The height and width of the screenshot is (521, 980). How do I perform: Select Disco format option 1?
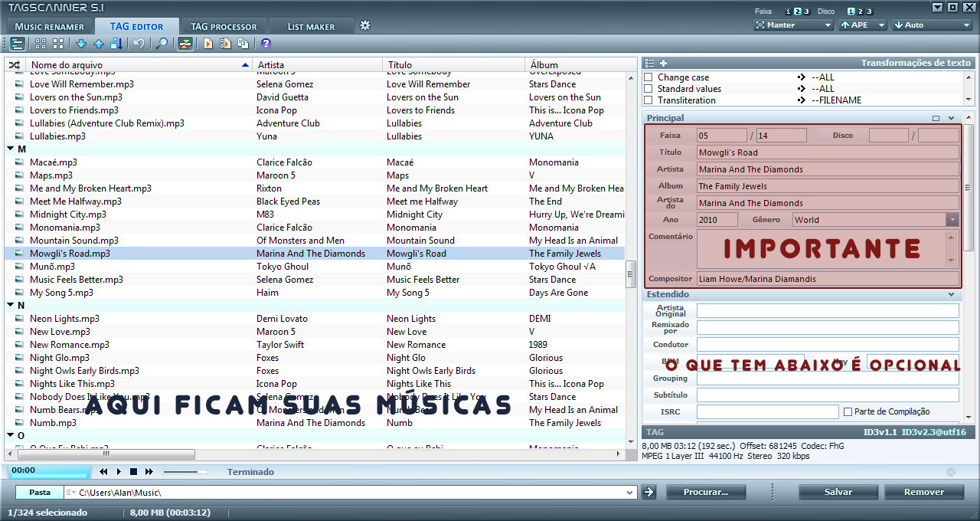point(851,11)
